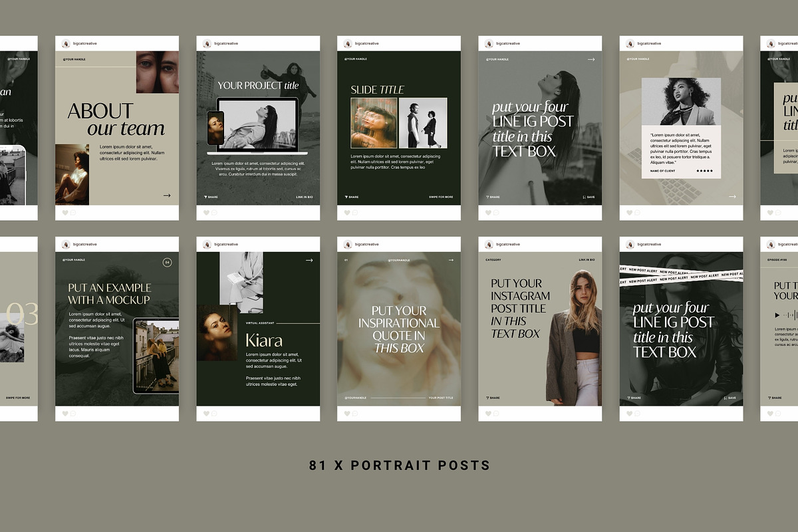Image resolution: width=798 pixels, height=532 pixels.
Task: Click NAME OF CLIENT on the testimonial card
Action: coord(664,171)
